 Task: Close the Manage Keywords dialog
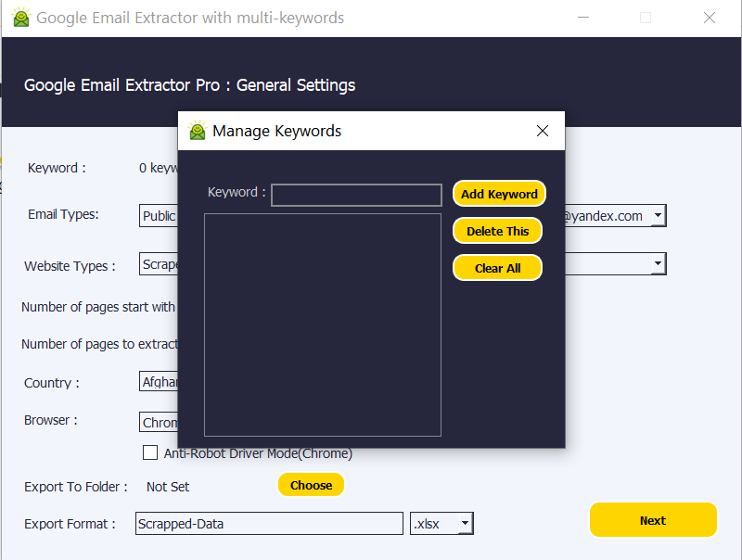543,131
